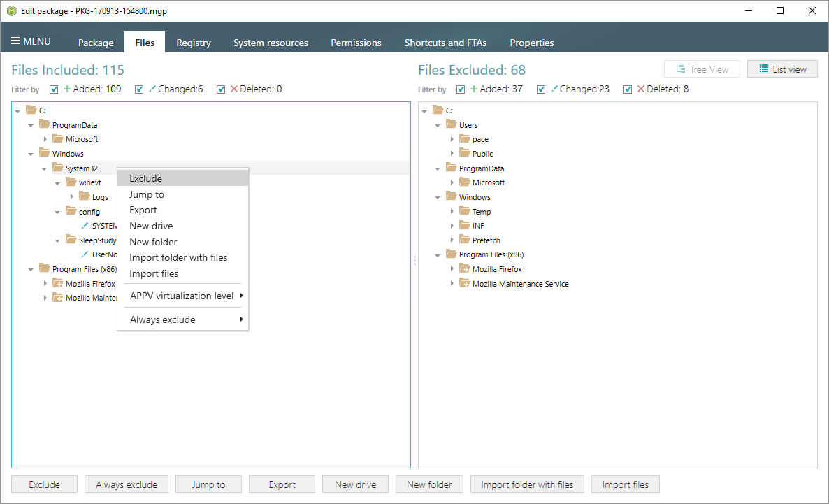
Task: Click the Mozilla Maintenance Service folder icon in excluded pane
Action: click(464, 284)
